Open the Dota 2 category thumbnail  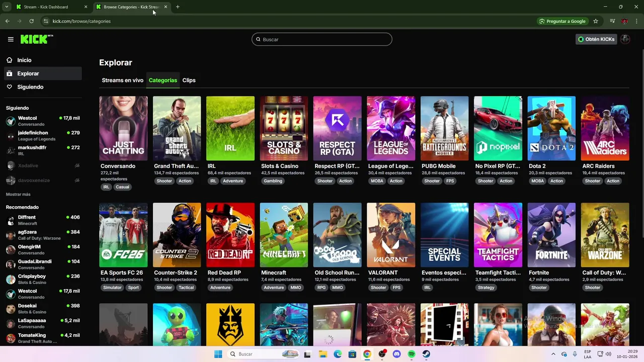pyautogui.click(x=551, y=128)
